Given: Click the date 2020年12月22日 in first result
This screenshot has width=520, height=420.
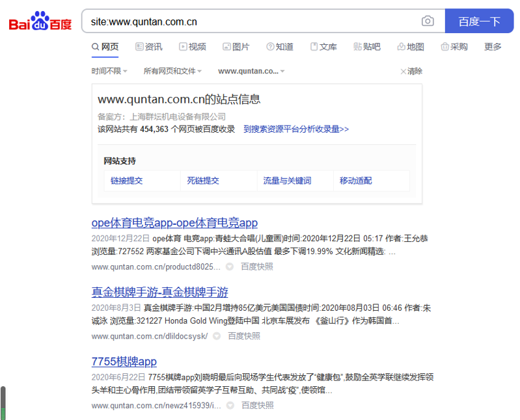Looking at the screenshot, I should point(120,239).
